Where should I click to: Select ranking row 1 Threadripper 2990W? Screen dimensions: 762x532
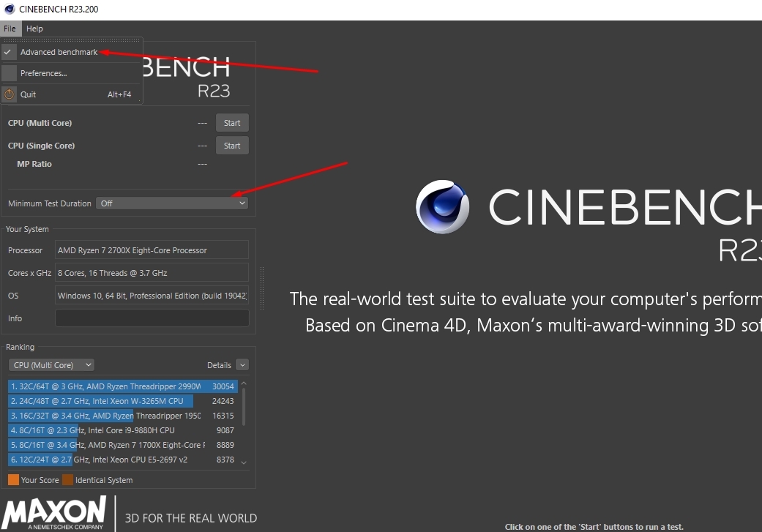coord(122,386)
